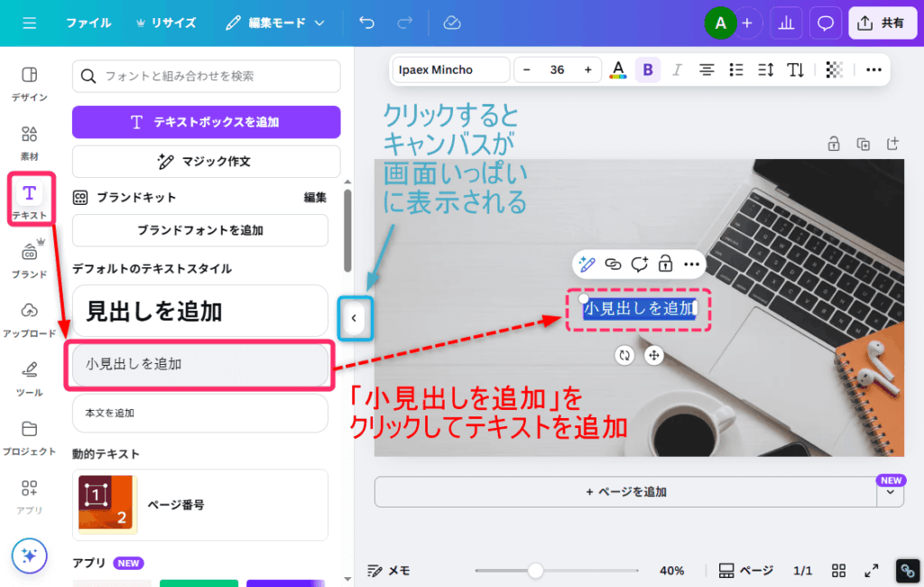Adjust the zoom slider
Viewport: 924px width, 587px height.
(x=536, y=571)
